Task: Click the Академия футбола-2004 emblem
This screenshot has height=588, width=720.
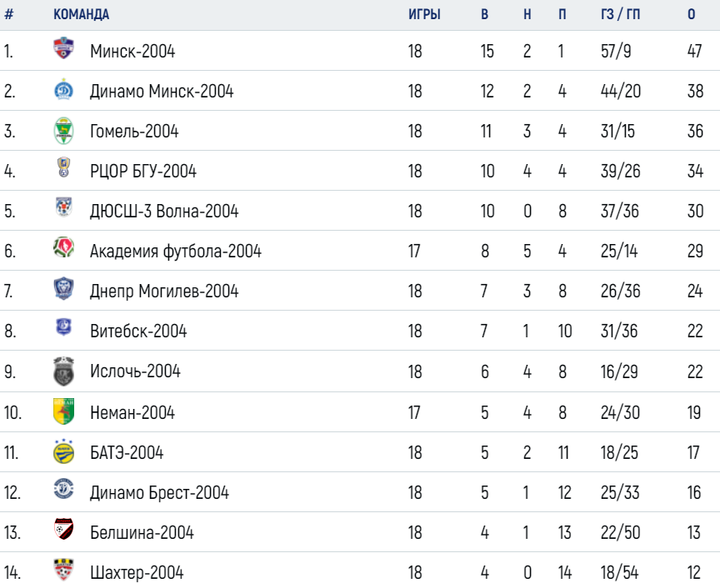Action: click(x=63, y=247)
